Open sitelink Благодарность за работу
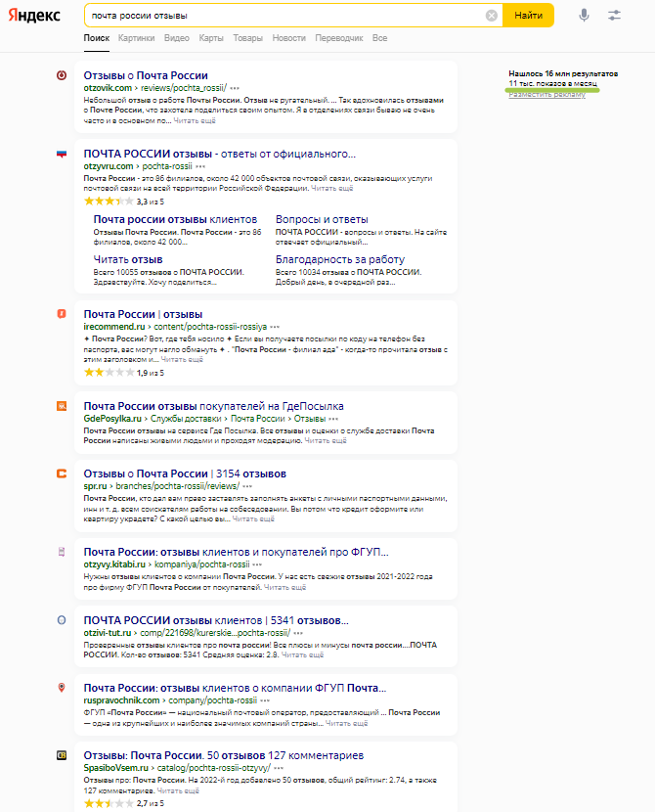The image size is (655, 812). point(340,259)
